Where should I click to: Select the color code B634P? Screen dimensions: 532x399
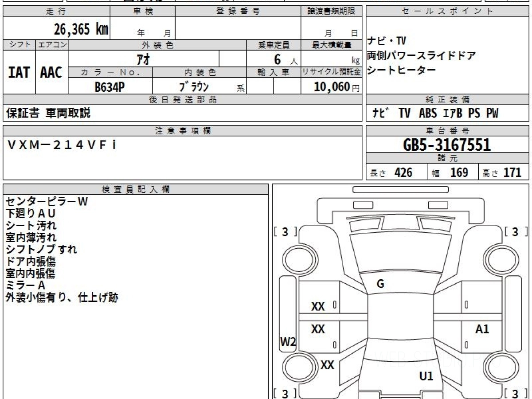[110, 87]
